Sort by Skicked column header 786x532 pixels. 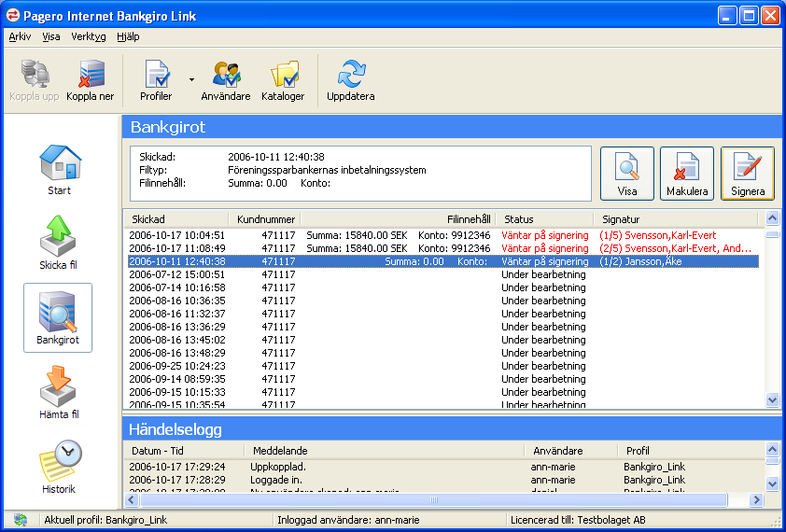pyautogui.click(x=176, y=219)
